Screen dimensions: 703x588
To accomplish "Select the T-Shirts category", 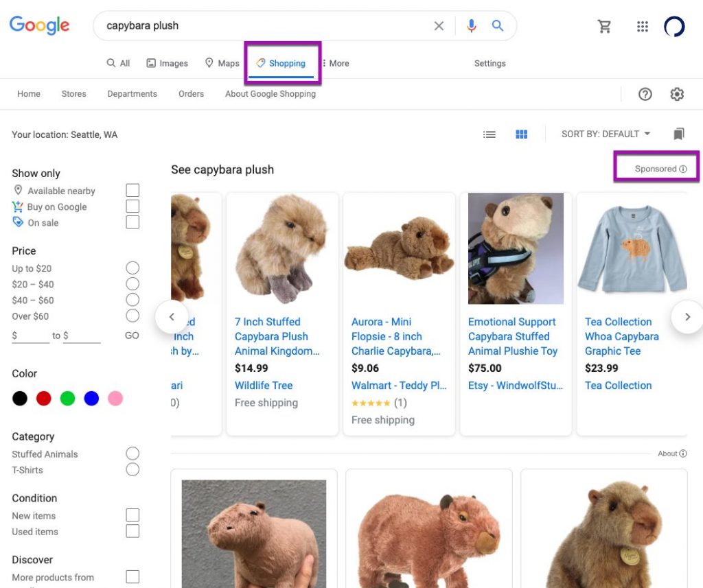I will 132,469.
